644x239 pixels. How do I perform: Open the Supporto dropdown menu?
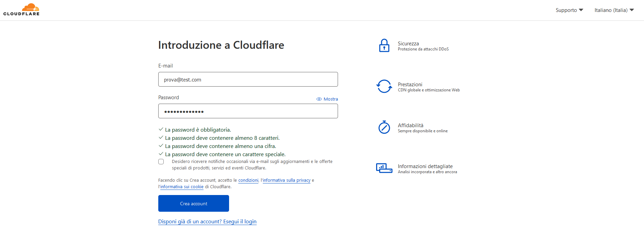pos(569,10)
